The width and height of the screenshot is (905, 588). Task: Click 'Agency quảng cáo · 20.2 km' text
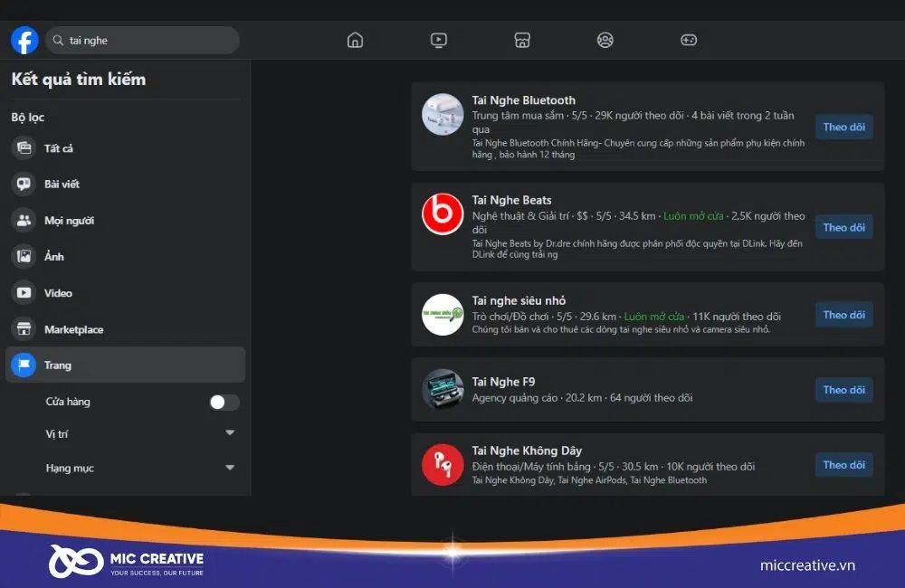click(536, 397)
